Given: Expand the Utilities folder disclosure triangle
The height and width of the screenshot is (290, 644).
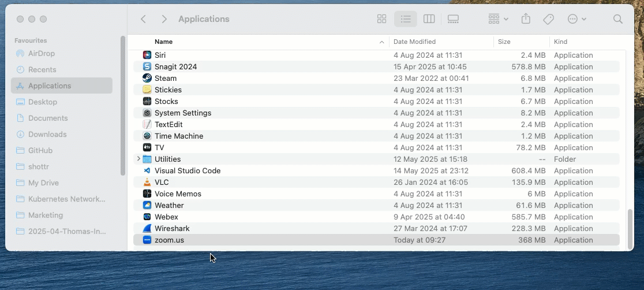Looking at the screenshot, I should click(138, 159).
